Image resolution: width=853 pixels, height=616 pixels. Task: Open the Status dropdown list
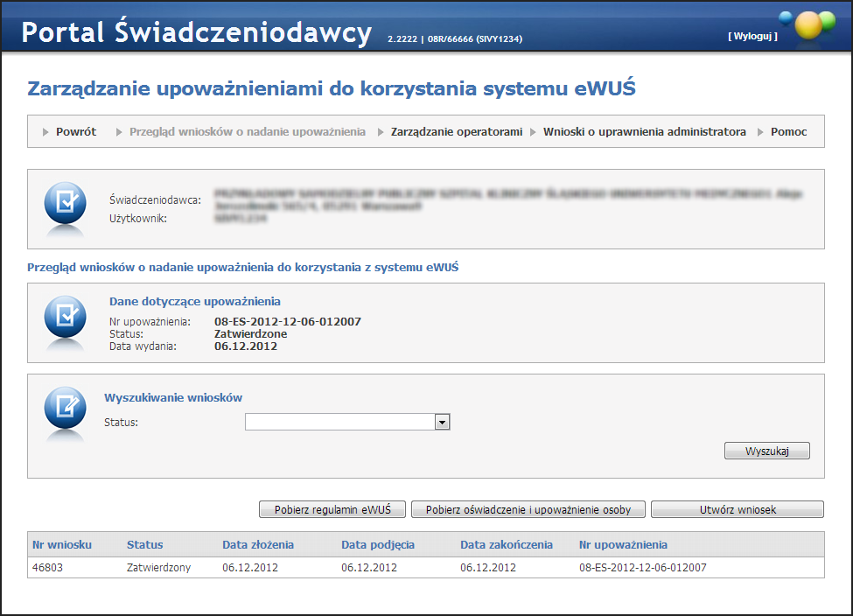tap(346, 423)
